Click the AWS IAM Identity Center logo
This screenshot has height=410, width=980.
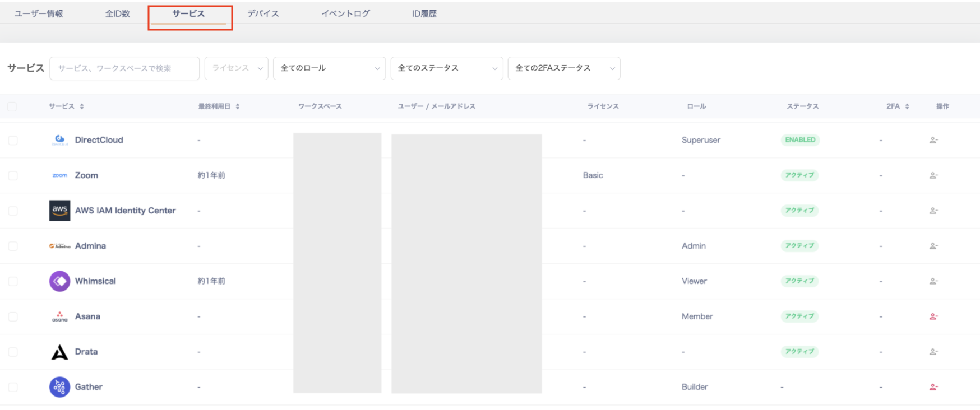pos(59,211)
